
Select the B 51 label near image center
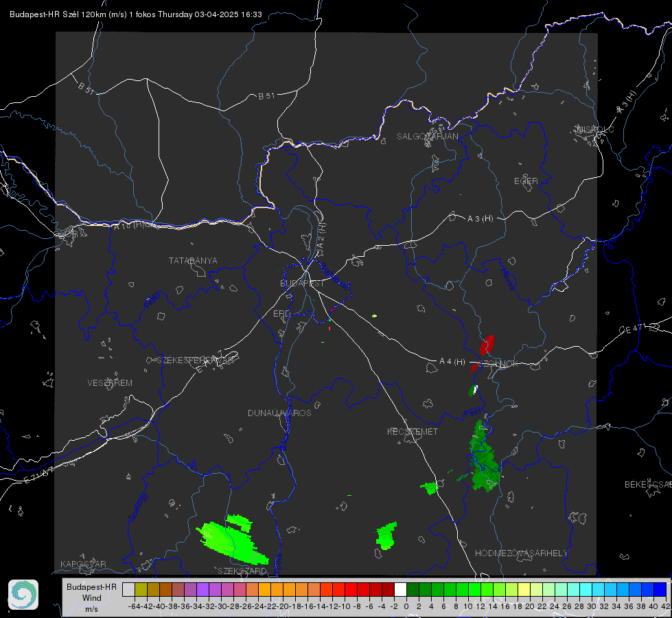coord(266,96)
